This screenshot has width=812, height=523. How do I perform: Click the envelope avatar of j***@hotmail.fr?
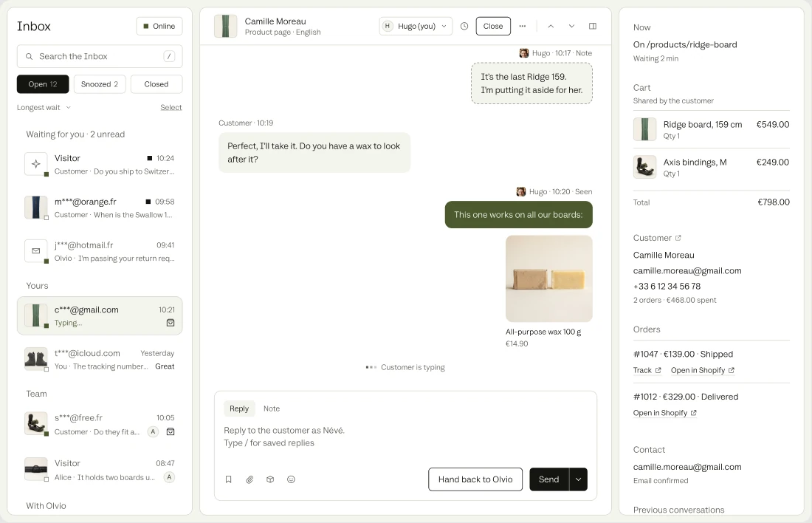click(x=35, y=251)
